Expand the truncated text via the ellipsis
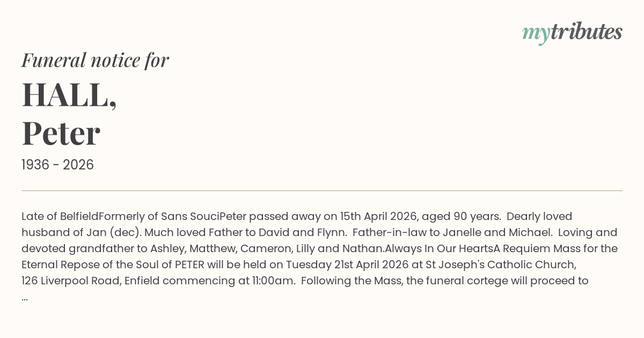The image size is (644, 338). pos(25,297)
